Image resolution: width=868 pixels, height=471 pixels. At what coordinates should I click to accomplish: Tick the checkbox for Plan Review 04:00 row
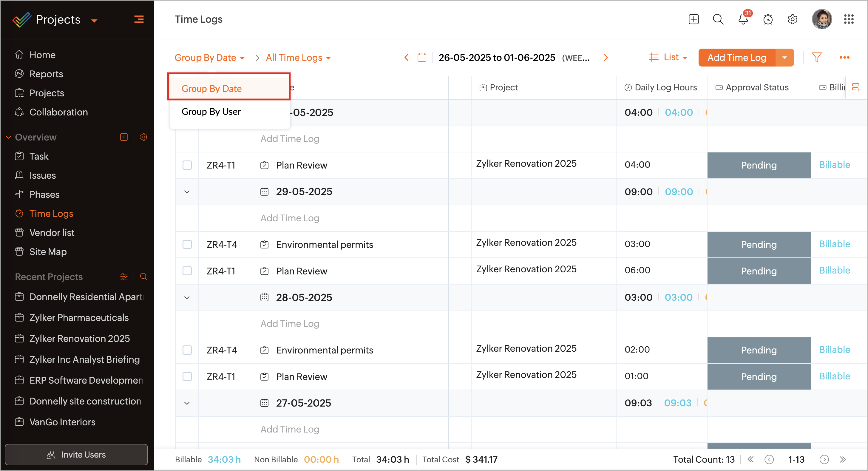[x=187, y=165]
